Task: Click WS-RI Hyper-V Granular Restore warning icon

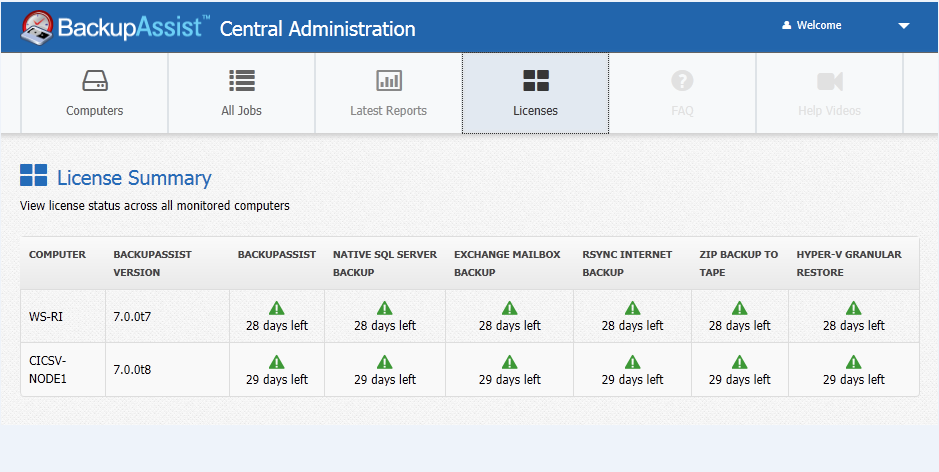Action: (853, 308)
